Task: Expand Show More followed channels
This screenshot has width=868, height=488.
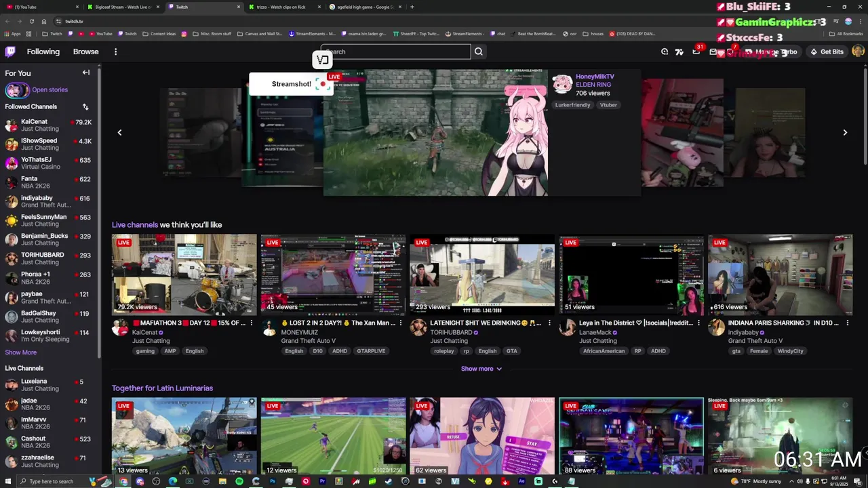Action: [x=21, y=352]
